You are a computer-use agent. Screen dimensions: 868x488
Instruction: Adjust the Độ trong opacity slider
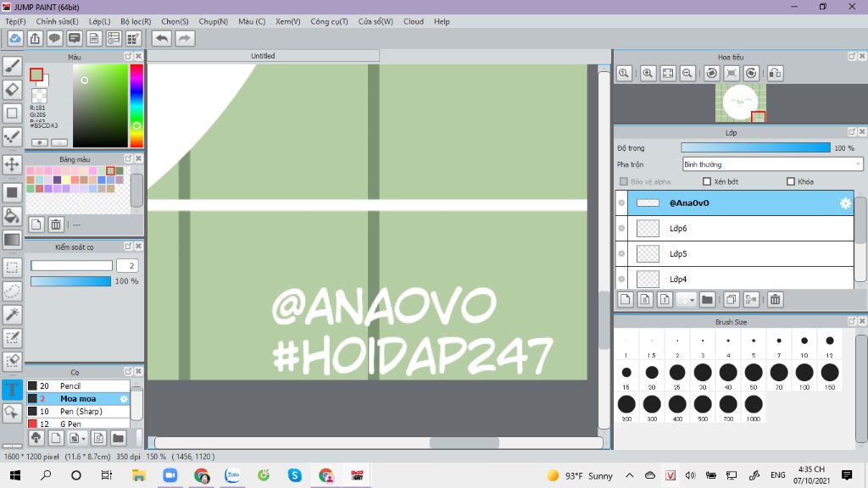(x=755, y=147)
